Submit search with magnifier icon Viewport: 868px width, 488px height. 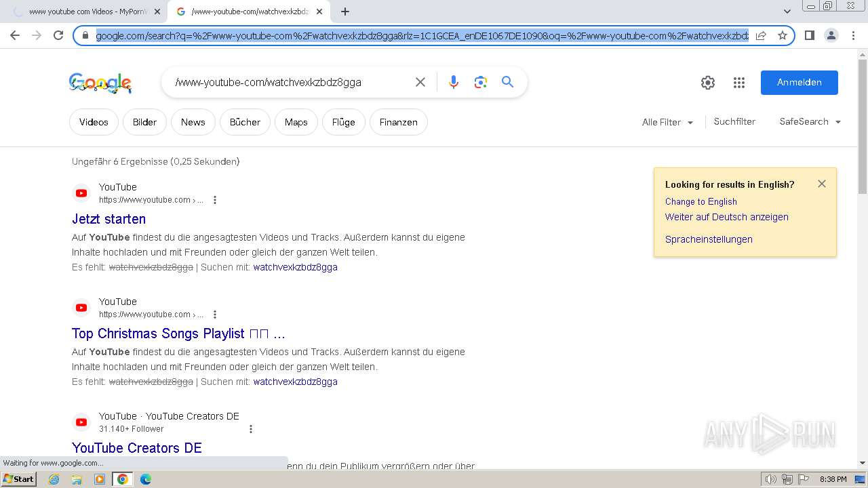coord(507,82)
